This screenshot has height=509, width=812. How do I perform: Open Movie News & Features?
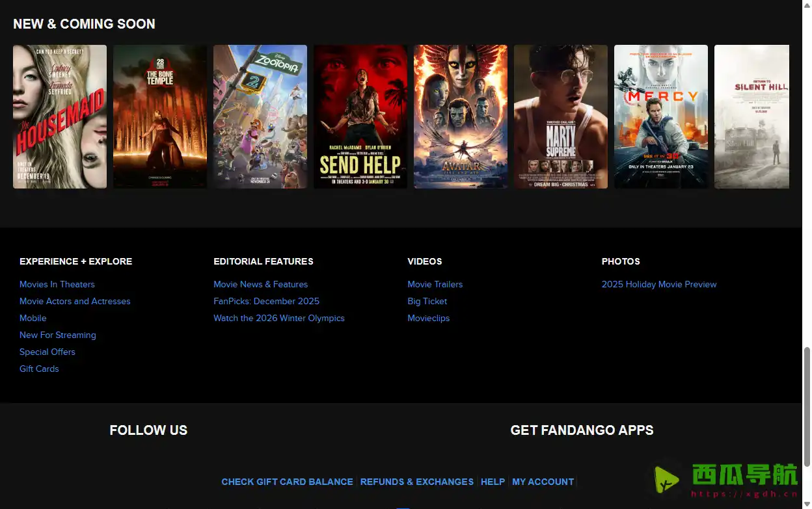coord(260,284)
